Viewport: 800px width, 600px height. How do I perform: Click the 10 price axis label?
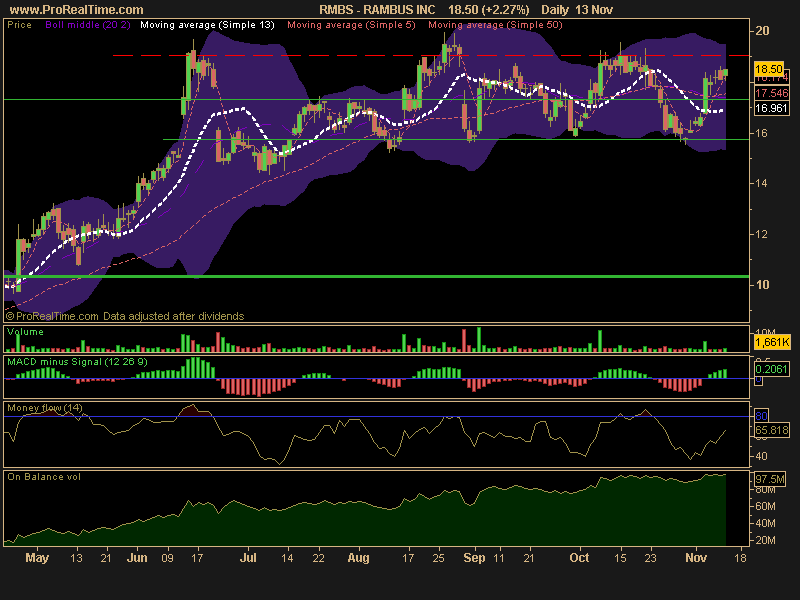tap(762, 285)
